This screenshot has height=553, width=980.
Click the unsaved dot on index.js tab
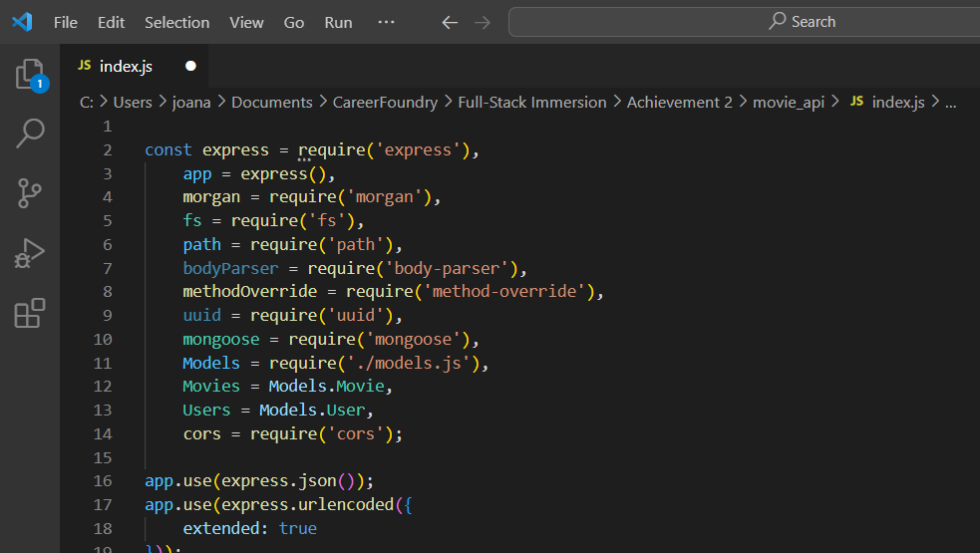coord(190,66)
